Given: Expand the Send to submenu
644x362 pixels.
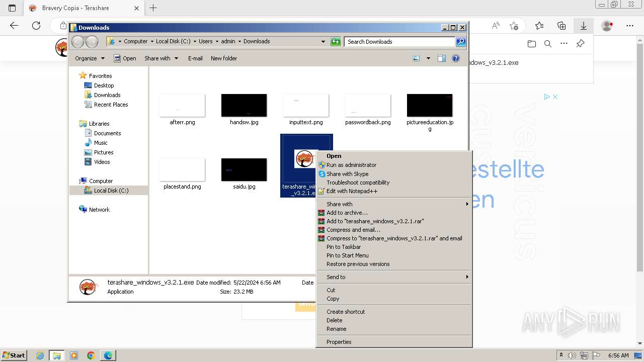Looking at the screenshot, I should point(394,277).
